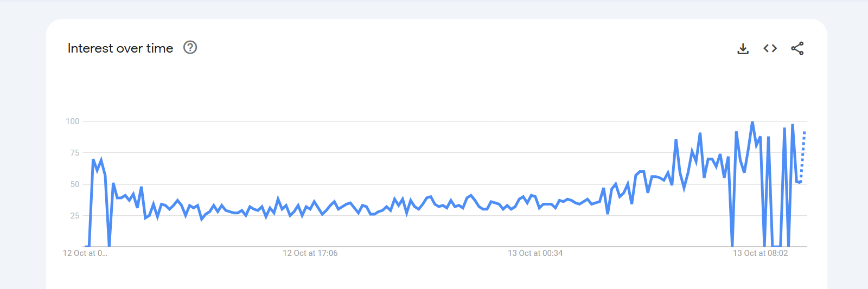This screenshot has height=289, width=868.
Task: Select the "13 Oct at 00:34" time label
Action: (x=535, y=253)
